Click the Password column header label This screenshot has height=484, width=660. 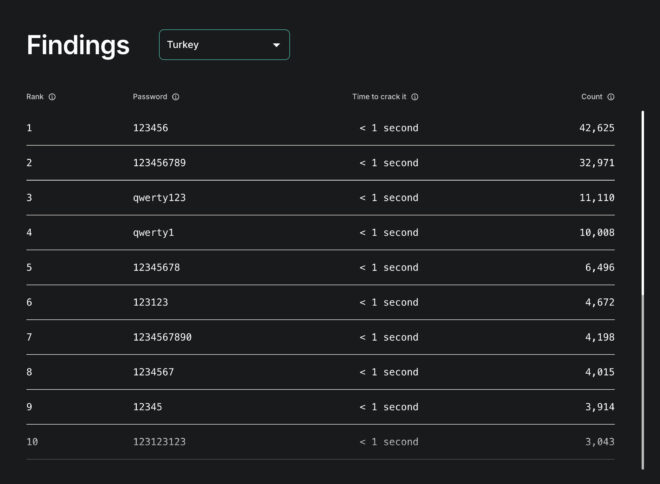[x=150, y=97]
